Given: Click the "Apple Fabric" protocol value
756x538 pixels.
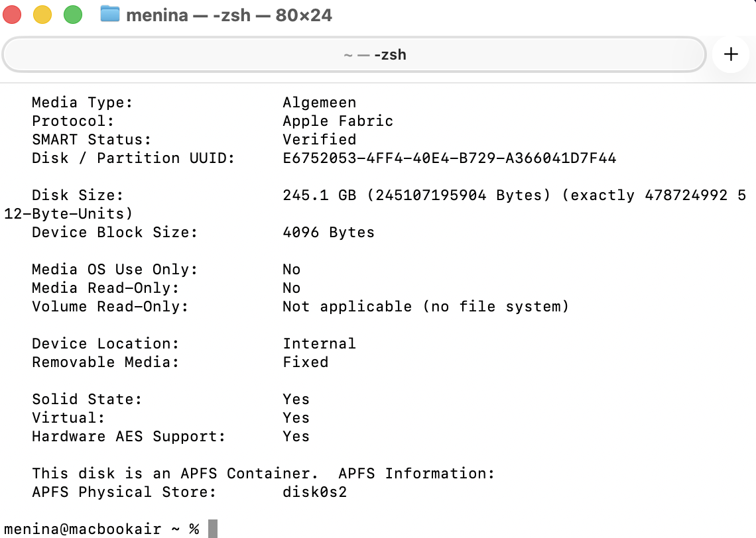Looking at the screenshot, I should pos(338,121).
